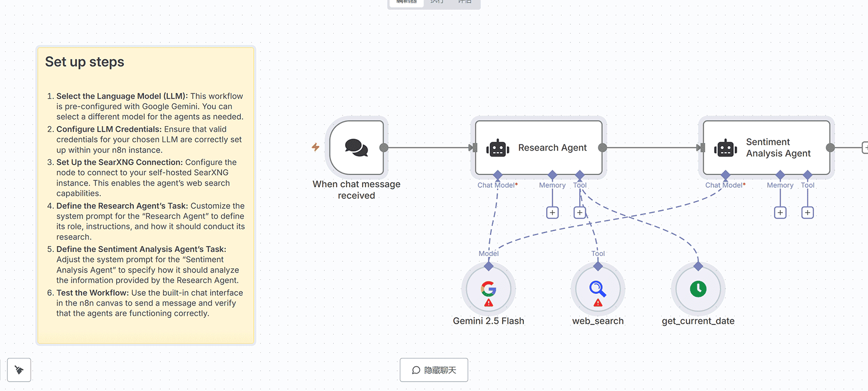The height and width of the screenshot is (391, 868).
Task: Switch to the 执行 executions tab
Action: point(437,2)
